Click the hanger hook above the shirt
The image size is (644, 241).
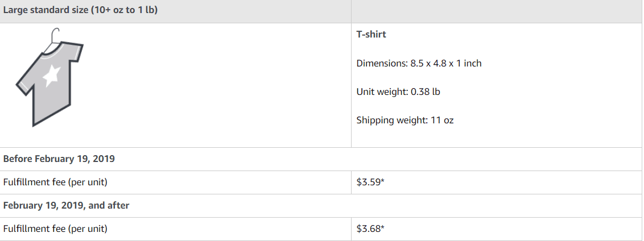55,35
